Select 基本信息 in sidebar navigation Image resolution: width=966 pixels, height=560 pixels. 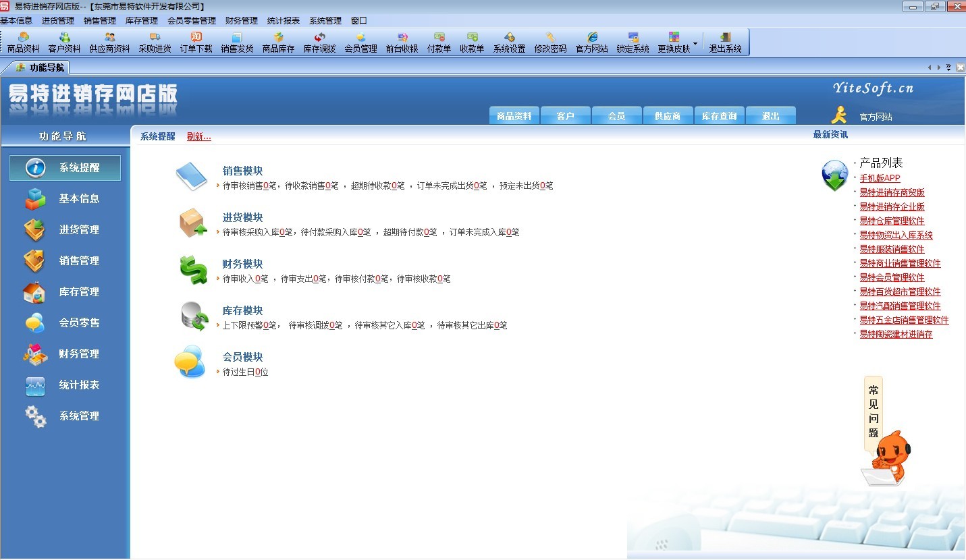click(x=65, y=199)
